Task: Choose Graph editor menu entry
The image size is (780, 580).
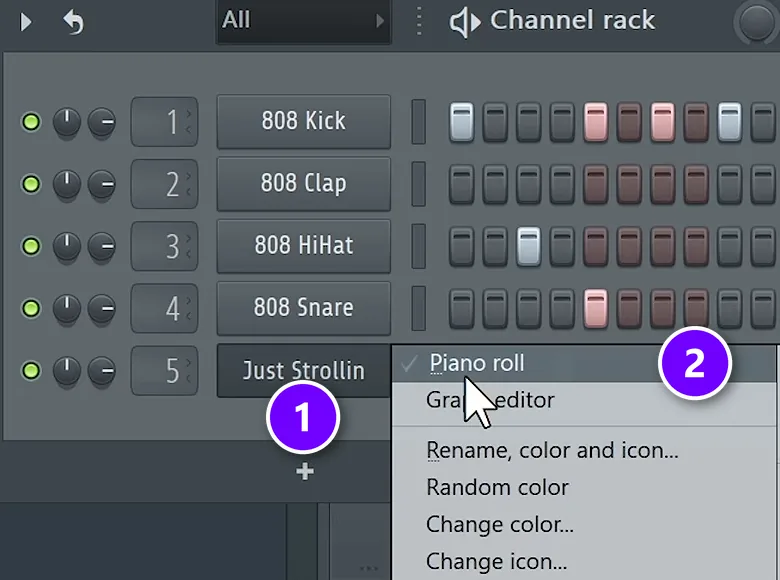Action: (584, 400)
